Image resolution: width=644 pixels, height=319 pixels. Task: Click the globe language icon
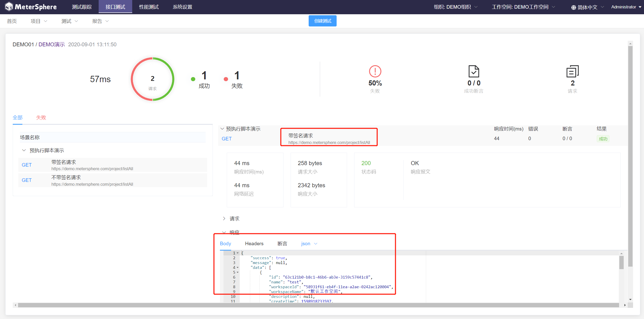573,7
